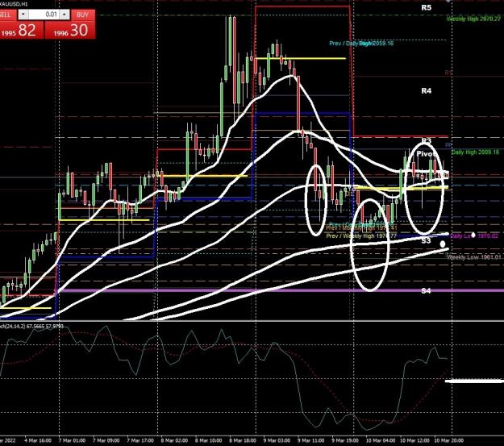
Task: Click the sell price 1995 82
Action: (x=21, y=30)
